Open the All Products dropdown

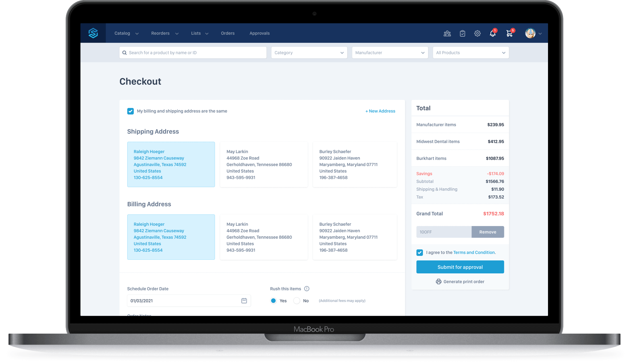click(471, 53)
